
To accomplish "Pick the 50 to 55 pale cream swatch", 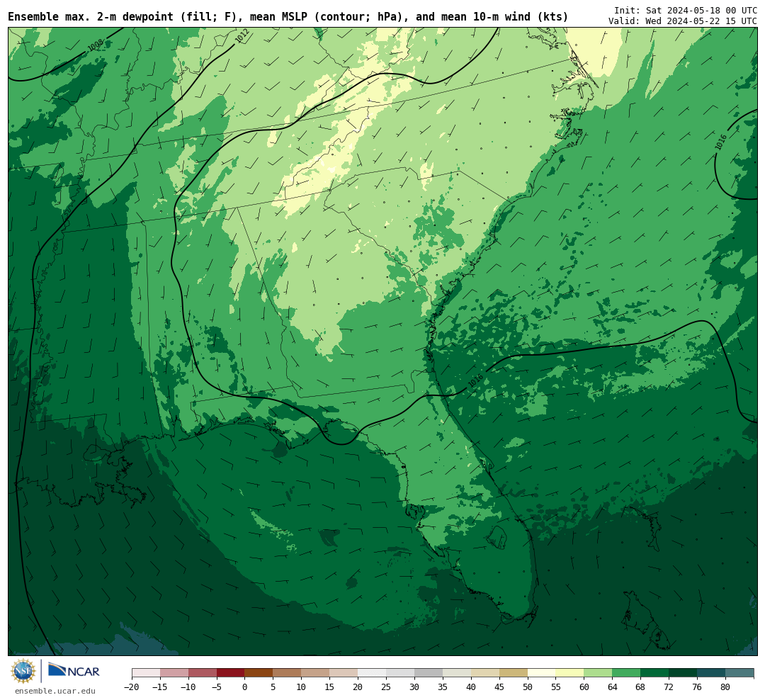I will click(542, 673).
